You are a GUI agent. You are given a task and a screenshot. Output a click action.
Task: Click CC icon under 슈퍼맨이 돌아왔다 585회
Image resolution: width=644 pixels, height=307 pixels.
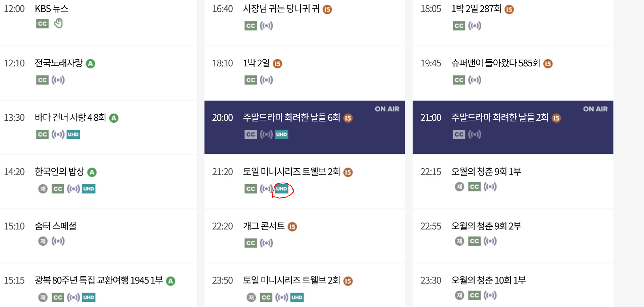pos(459,80)
